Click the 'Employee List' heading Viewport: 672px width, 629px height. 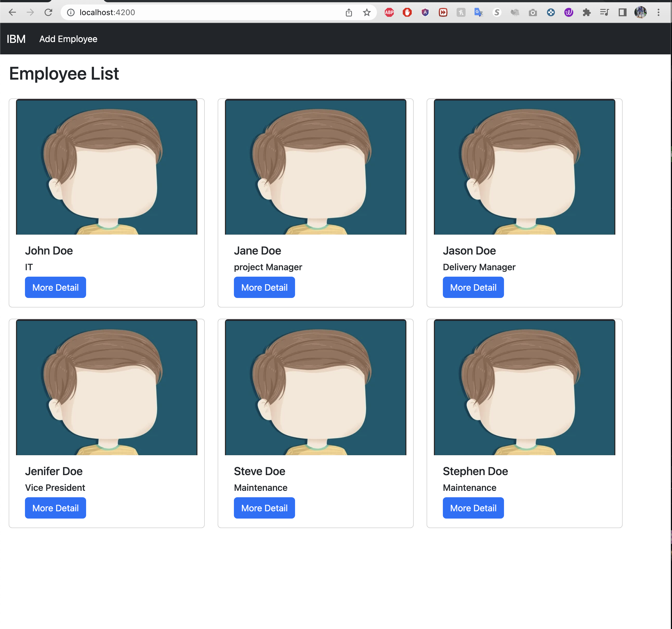tap(64, 74)
